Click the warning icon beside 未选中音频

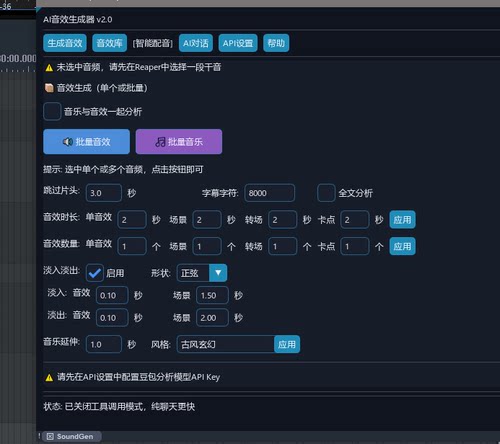49,68
